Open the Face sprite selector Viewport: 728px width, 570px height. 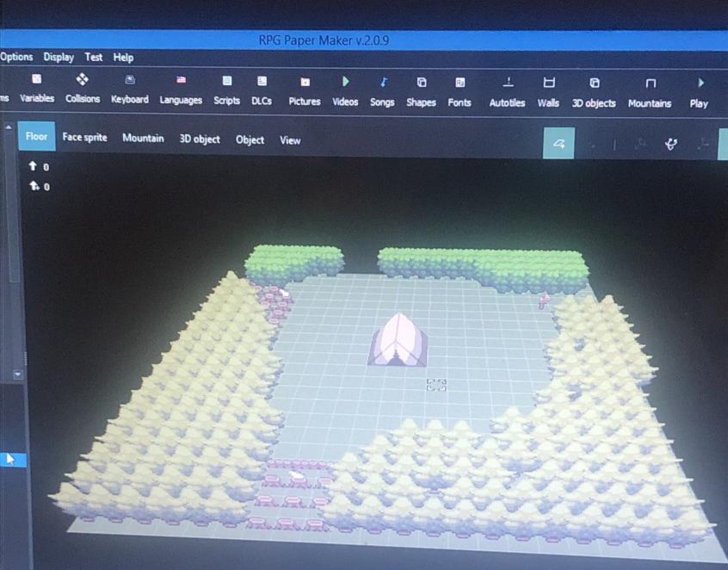(x=85, y=137)
